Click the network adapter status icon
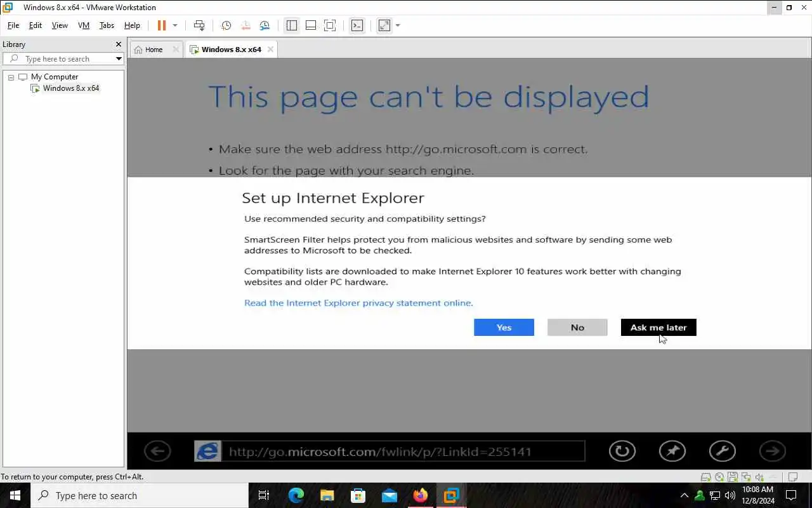The height and width of the screenshot is (508, 812). point(746,477)
